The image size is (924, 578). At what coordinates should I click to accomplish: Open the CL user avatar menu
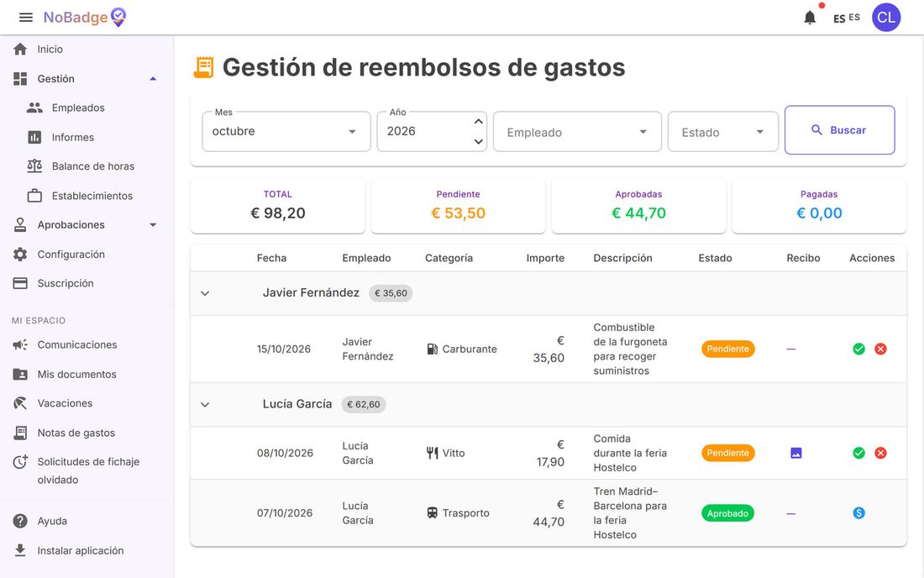point(885,18)
